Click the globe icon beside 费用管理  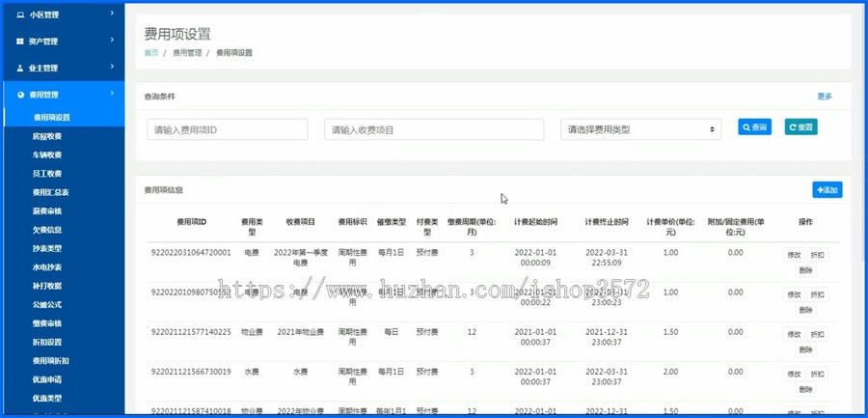(x=21, y=95)
